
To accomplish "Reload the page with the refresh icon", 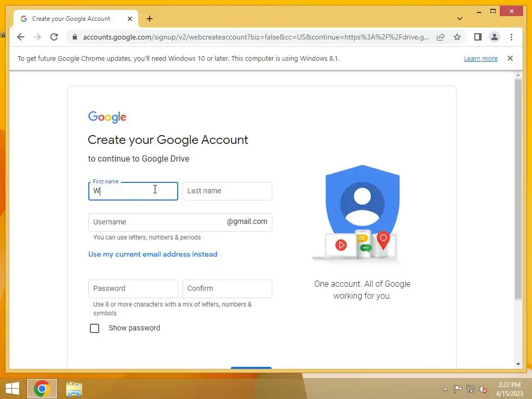I will 54,37.
